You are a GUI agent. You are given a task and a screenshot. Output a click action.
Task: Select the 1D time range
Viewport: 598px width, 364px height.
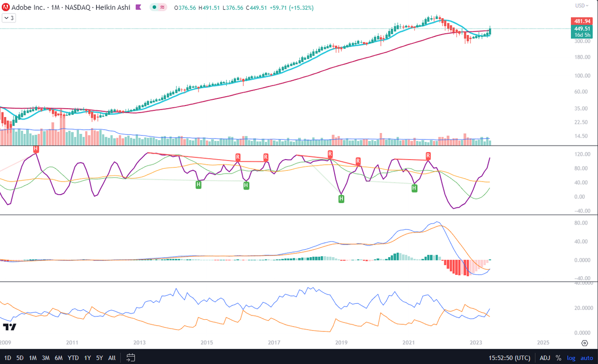click(x=7, y=358)
